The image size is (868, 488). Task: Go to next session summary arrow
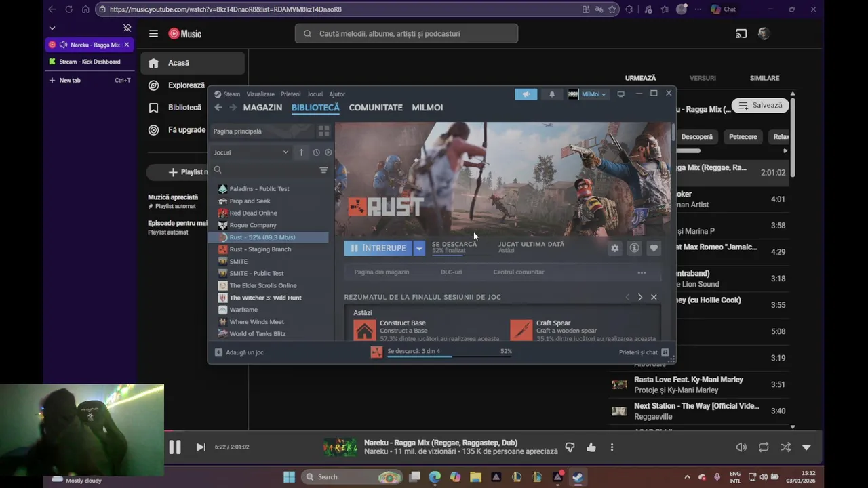(x=639, y=297)
